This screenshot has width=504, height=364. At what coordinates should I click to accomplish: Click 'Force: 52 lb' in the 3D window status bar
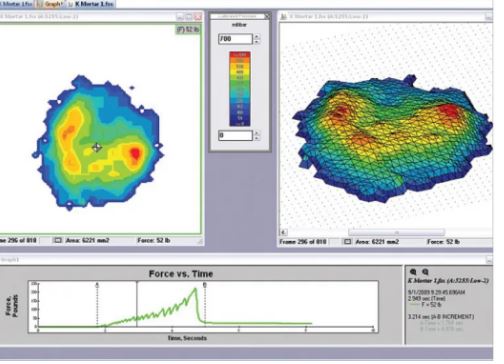(x=443, y=242)
